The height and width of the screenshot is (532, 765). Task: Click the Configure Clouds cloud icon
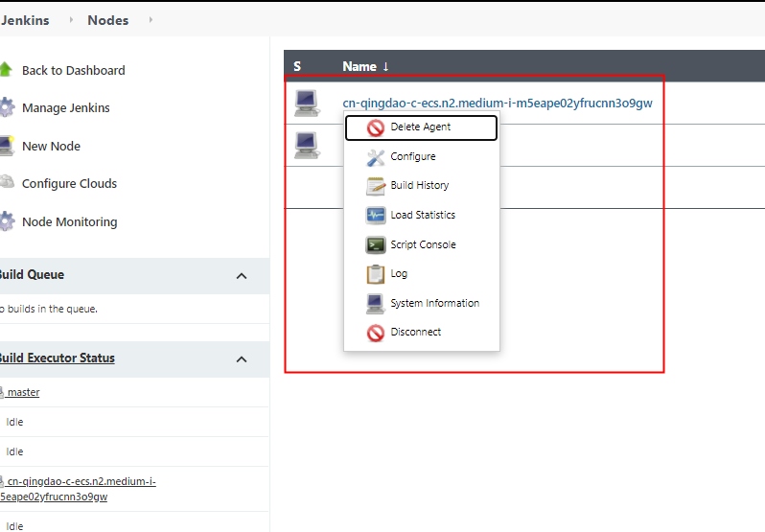click(x=7, y=182)
